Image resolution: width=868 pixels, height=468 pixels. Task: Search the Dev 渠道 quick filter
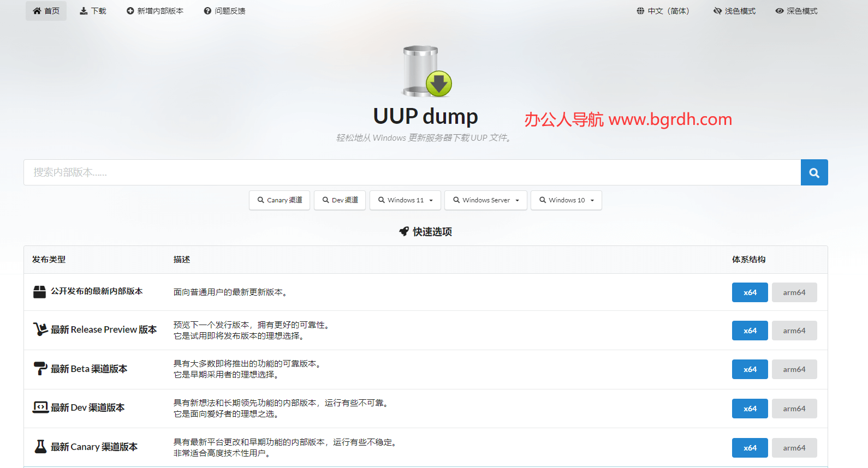(340, 200)
